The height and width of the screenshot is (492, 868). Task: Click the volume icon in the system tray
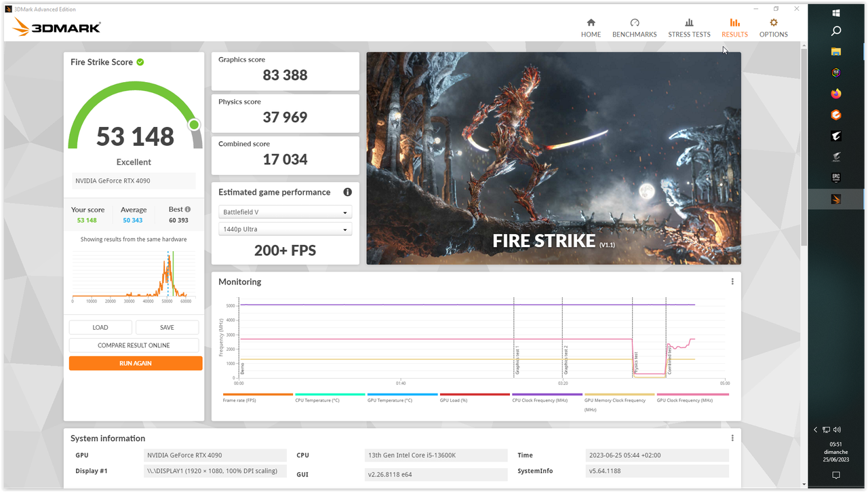click(x=837, y=430)
